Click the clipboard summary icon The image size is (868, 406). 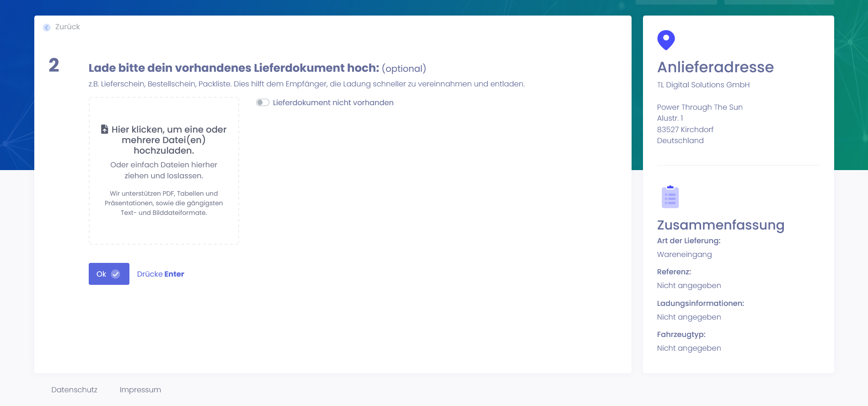click(x=670, y=197)
